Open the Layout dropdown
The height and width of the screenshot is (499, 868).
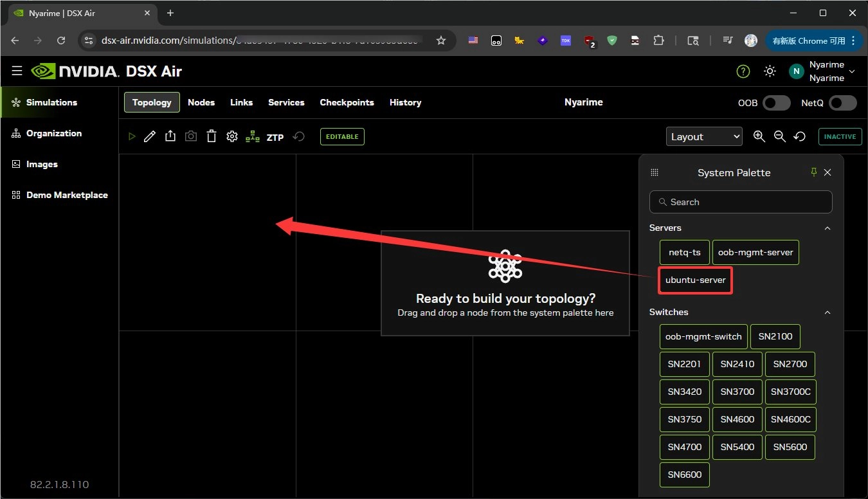tap(704, 136)
